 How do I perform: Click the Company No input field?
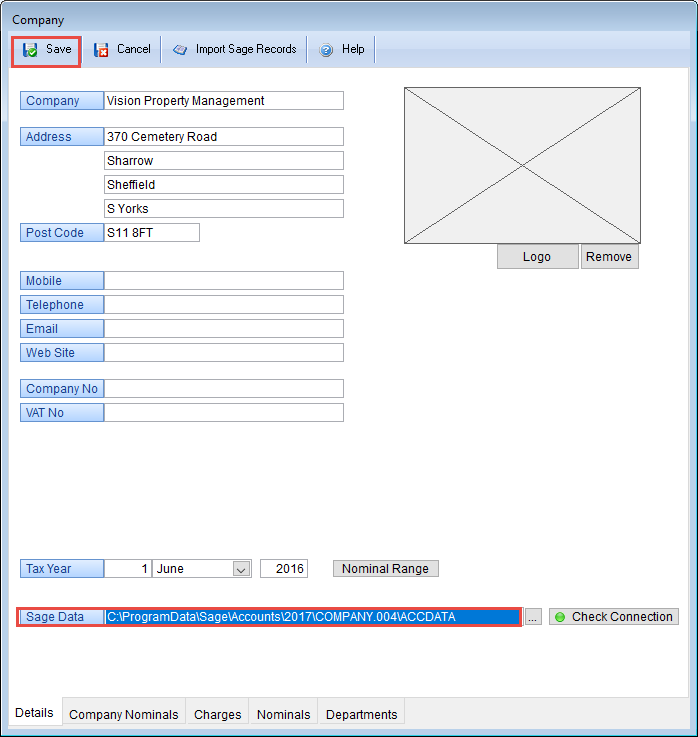tap(224, 389)
